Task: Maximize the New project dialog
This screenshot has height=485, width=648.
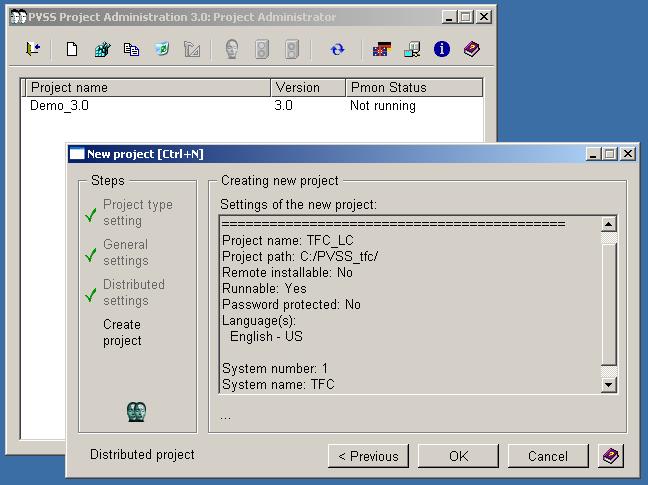Action: pyautogui.click(x=610, y=154)
